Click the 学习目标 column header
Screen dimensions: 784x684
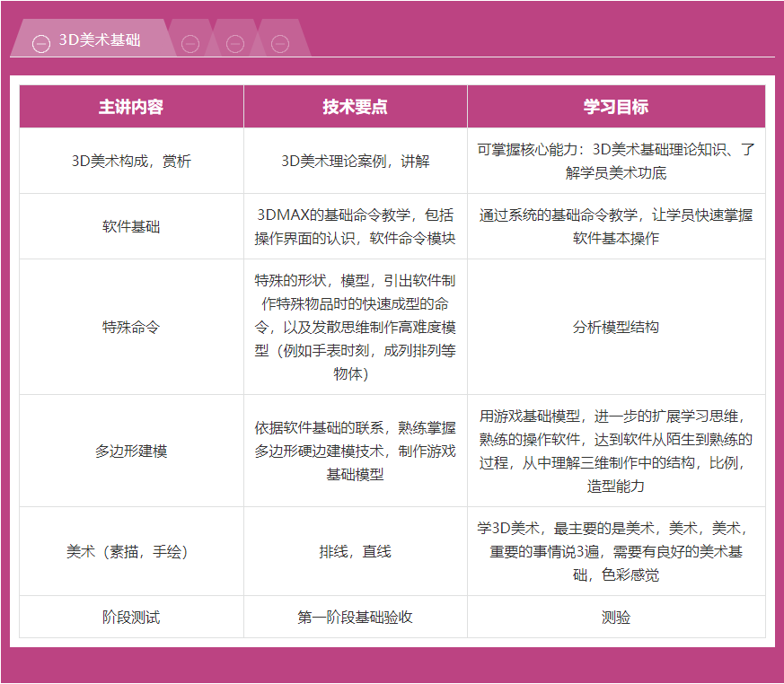tap(615, 107)
